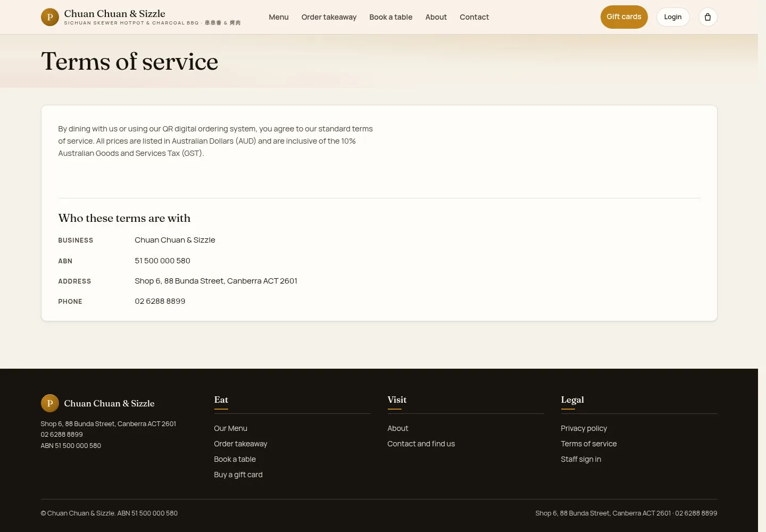Select the ABN value 51 500 000 580 in card
Viewport: 766px width, 532px height.
pos(162,261)
